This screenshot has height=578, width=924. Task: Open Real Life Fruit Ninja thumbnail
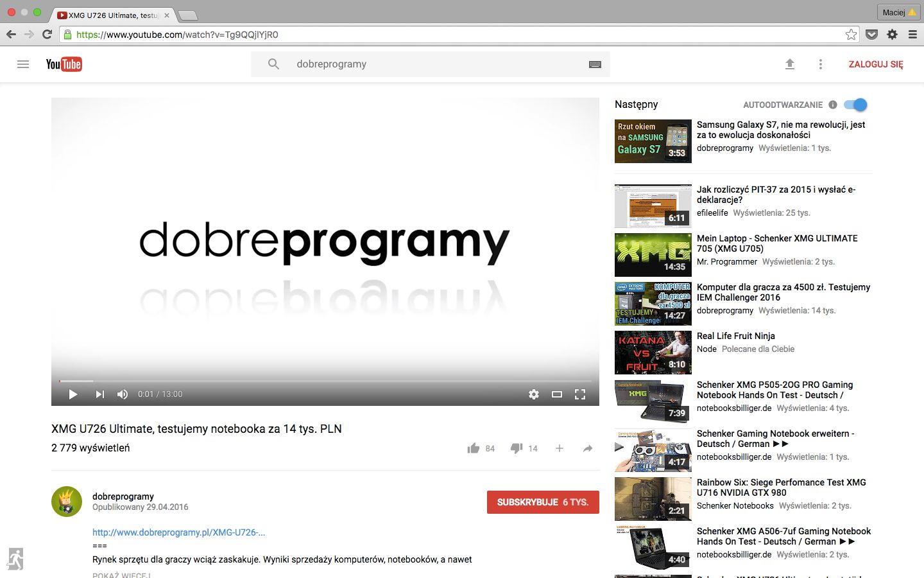653,353
